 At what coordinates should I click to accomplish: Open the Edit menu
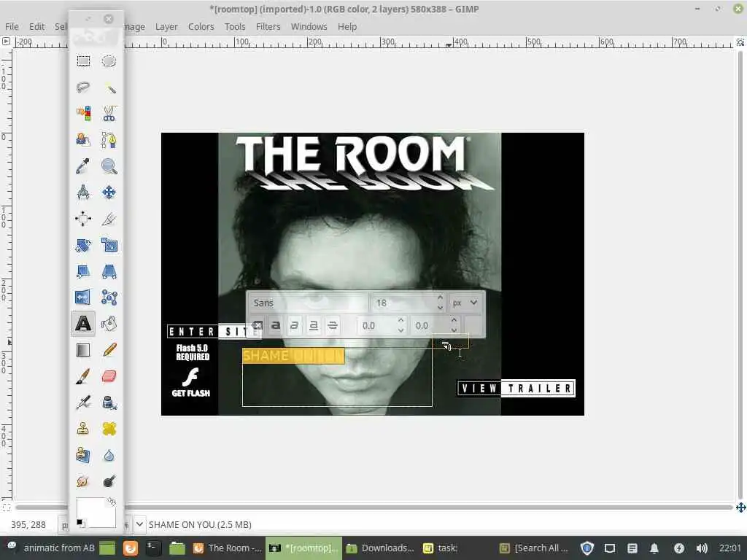click(36, 27)
